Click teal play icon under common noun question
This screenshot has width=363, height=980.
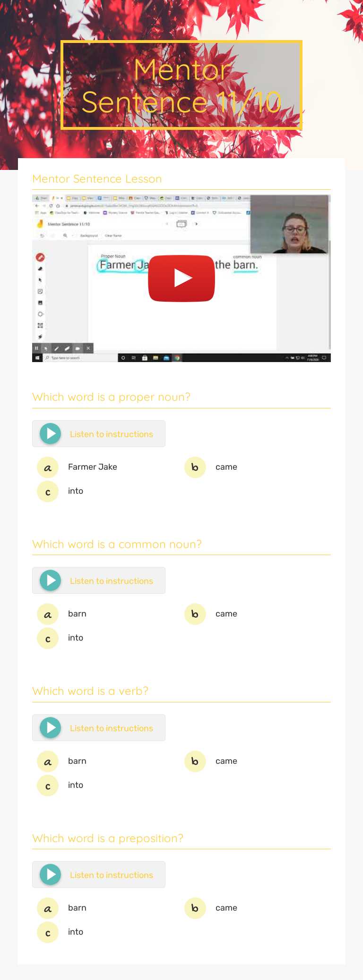pos(51,580)
